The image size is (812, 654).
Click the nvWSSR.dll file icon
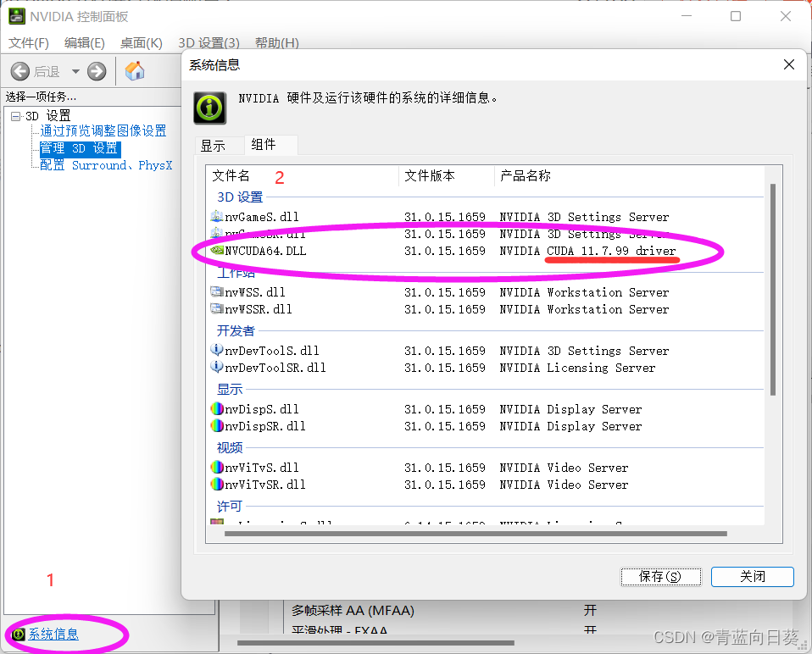tap(217, 309)
